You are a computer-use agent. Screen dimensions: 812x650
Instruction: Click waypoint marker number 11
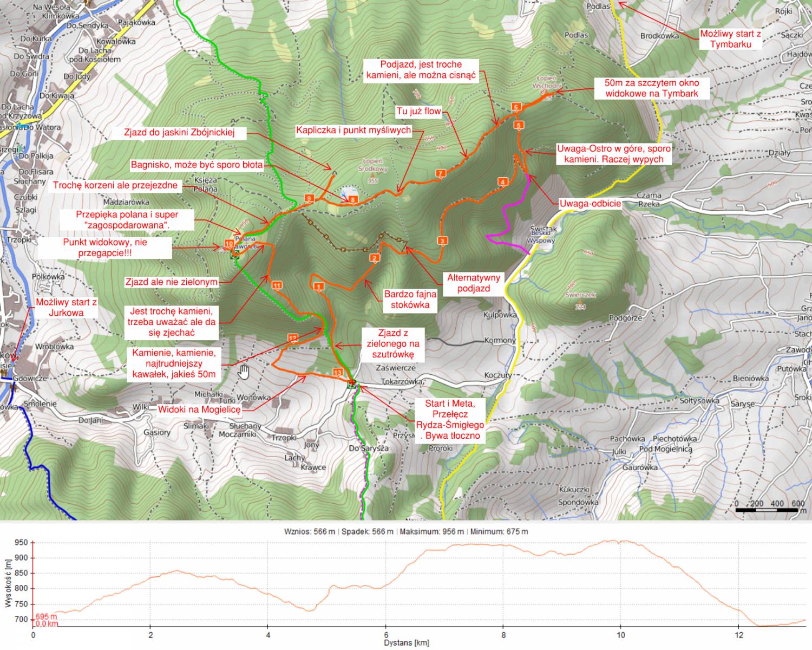coord(277,285)
